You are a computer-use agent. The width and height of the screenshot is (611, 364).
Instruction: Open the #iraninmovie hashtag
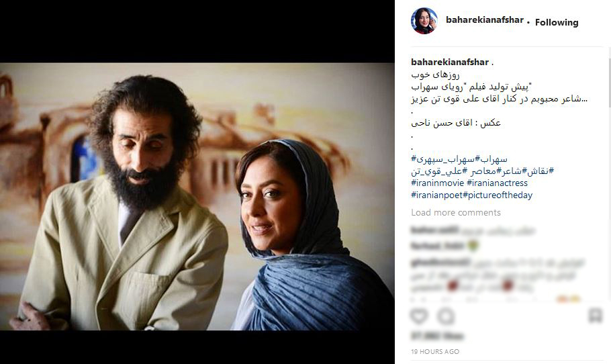pos(437,183)
